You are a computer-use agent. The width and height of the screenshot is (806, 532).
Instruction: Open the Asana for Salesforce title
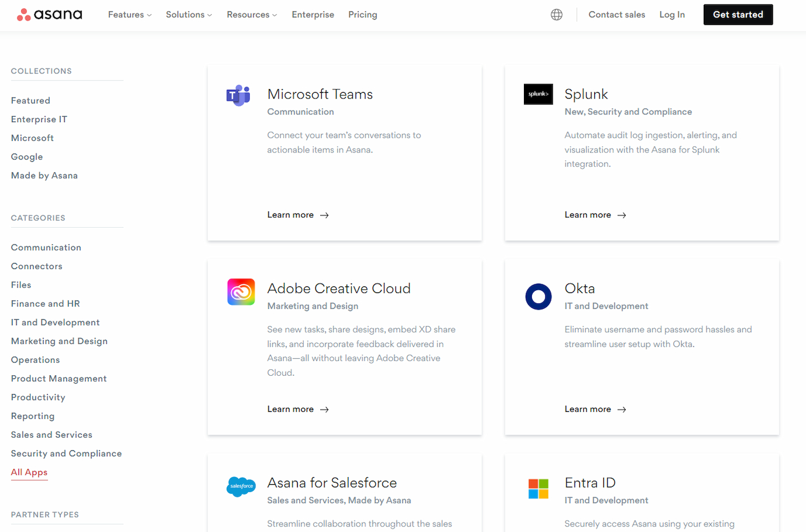(332, 483)
